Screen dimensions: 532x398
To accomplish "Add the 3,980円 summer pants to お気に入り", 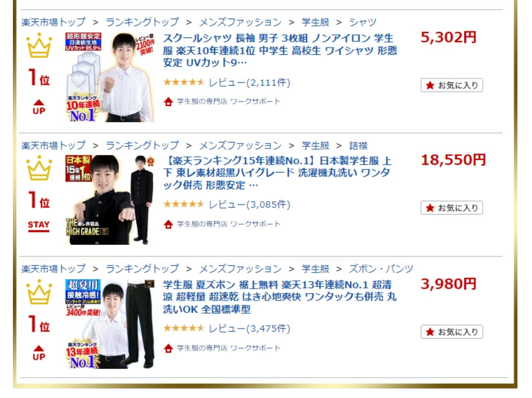I will coord(452,331).
